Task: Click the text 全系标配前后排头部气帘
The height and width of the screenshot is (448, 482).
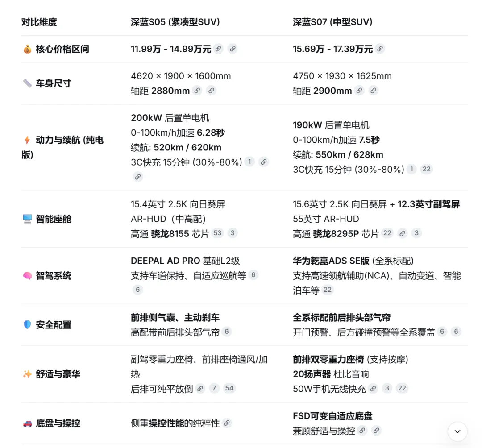Action: (x=341, y=317)
